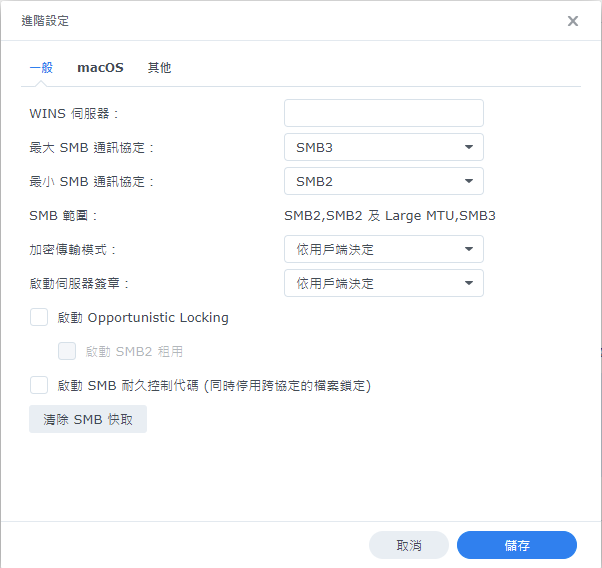602x568 pixels.
Task: Click the 啟動伺服器簽章 label
Action: coord(79,283)
